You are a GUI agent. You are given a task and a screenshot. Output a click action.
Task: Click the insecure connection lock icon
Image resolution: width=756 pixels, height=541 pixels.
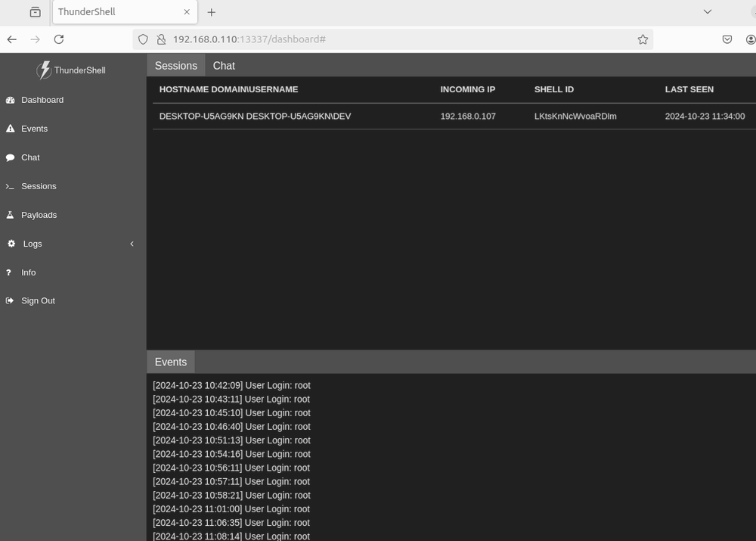[162, 39]
